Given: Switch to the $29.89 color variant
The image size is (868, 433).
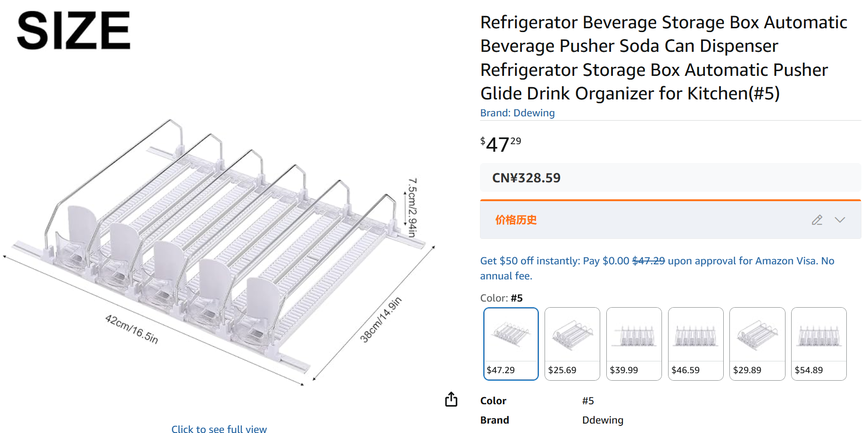Looking at the screenshot, I should coord(757,343).
